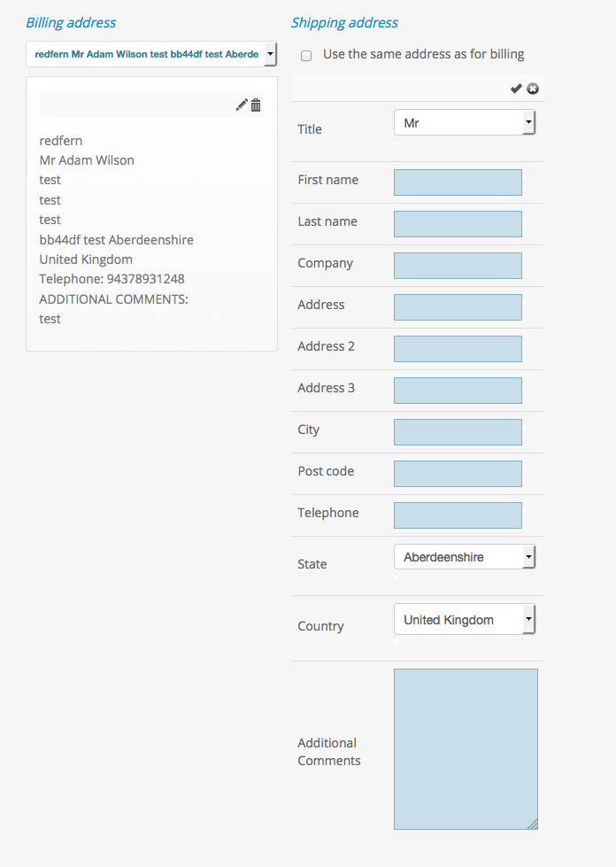Screen dimensions: 616x867
Task: Focus the Telephone input field
Action: pyautogui.click(x=458, y=515)
